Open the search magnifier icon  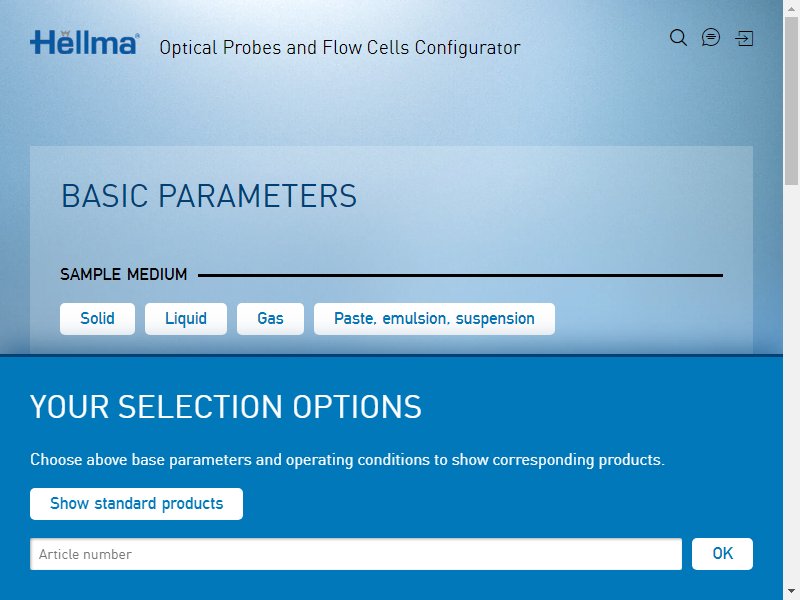pos(678,38)
